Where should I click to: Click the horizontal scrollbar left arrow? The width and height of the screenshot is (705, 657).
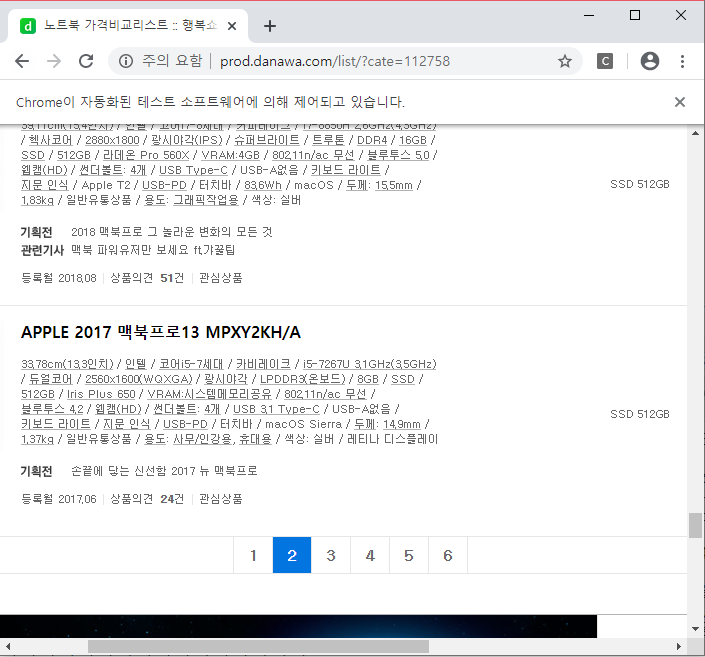pyautogui.click(x=7, y=647)
